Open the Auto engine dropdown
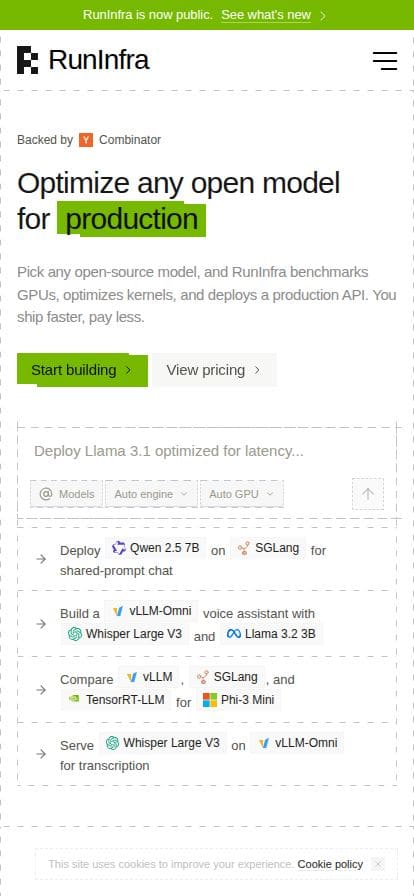The width and height of the screenshot is (414, 896). click(x=151, y=494)
